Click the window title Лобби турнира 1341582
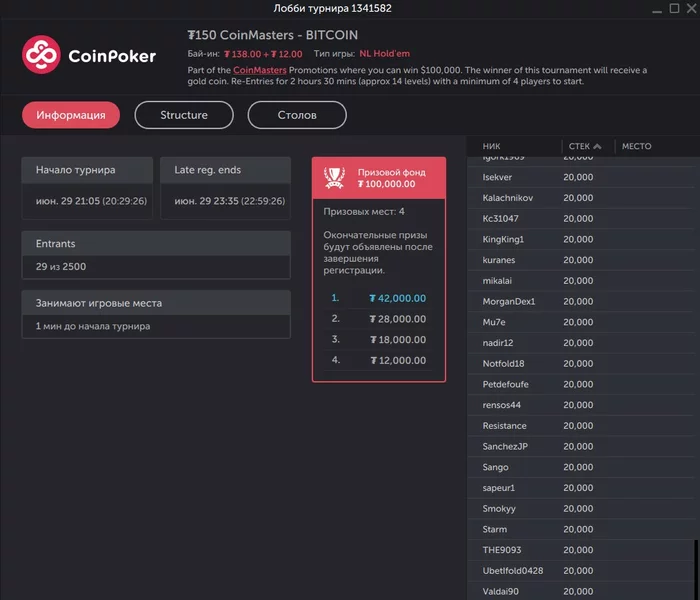This screenshot has height=600, width=700. point(333,8)
